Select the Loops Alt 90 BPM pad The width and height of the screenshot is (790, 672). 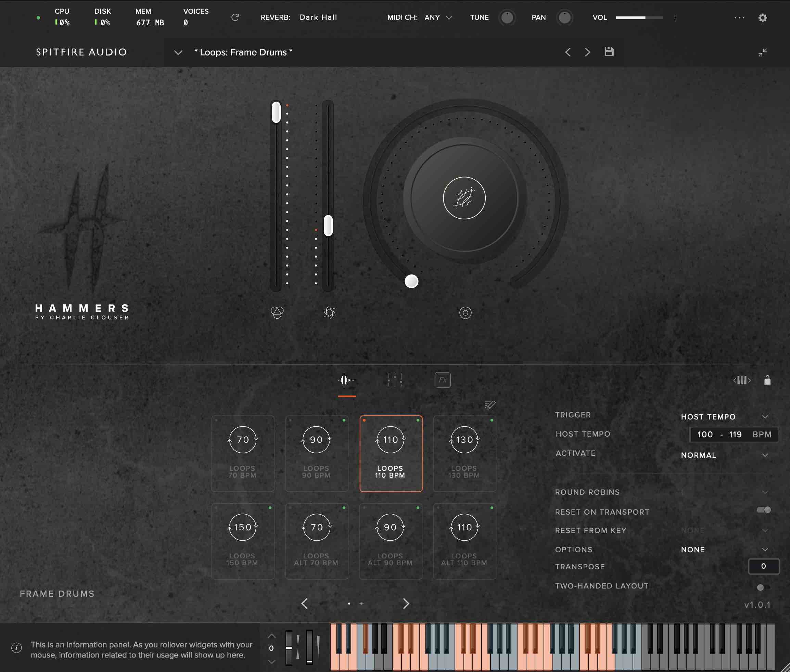coord(391,541)
